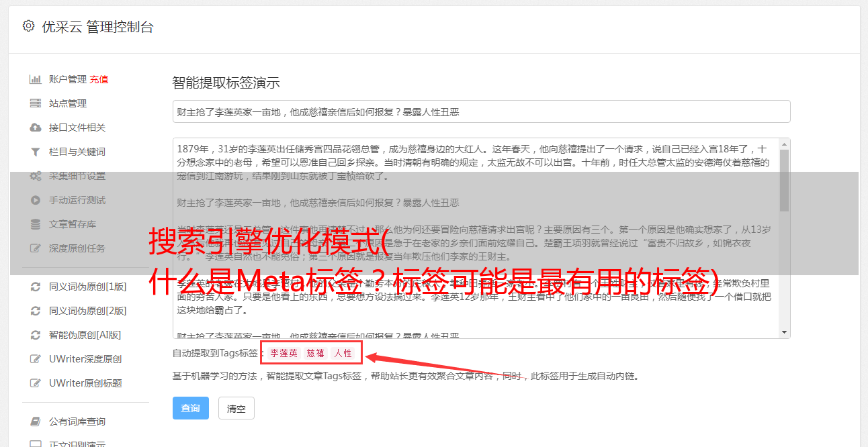The height and width of the screenshot is (447, 868).
Task: Click the blue 查询 button
Action: point(191,408)
